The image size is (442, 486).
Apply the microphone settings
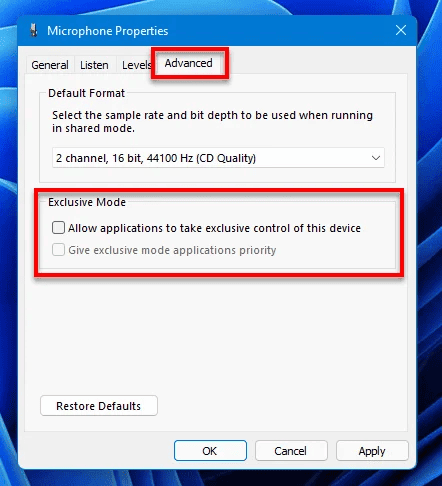tap(372, 451)
